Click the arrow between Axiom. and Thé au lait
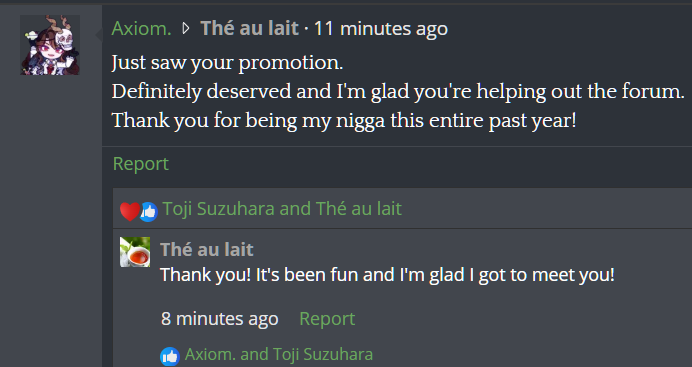The image size is (692, 367). pos(186,29)
